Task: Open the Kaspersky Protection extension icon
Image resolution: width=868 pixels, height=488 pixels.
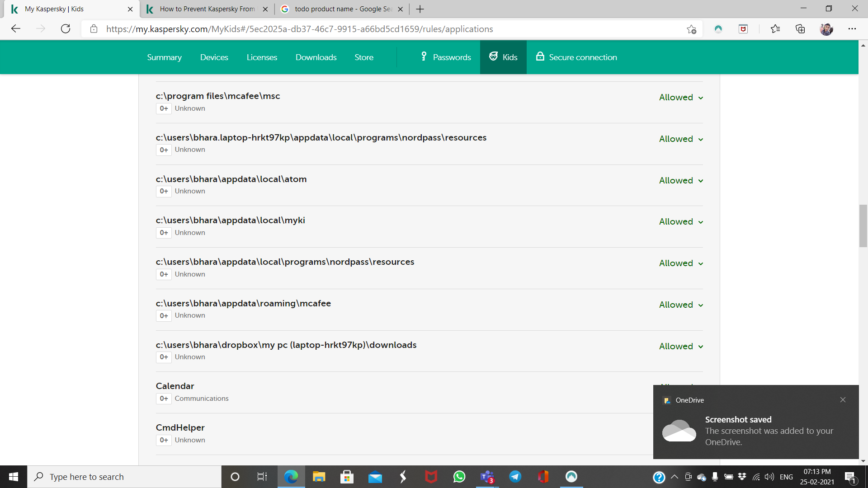Action: point(718,29)
